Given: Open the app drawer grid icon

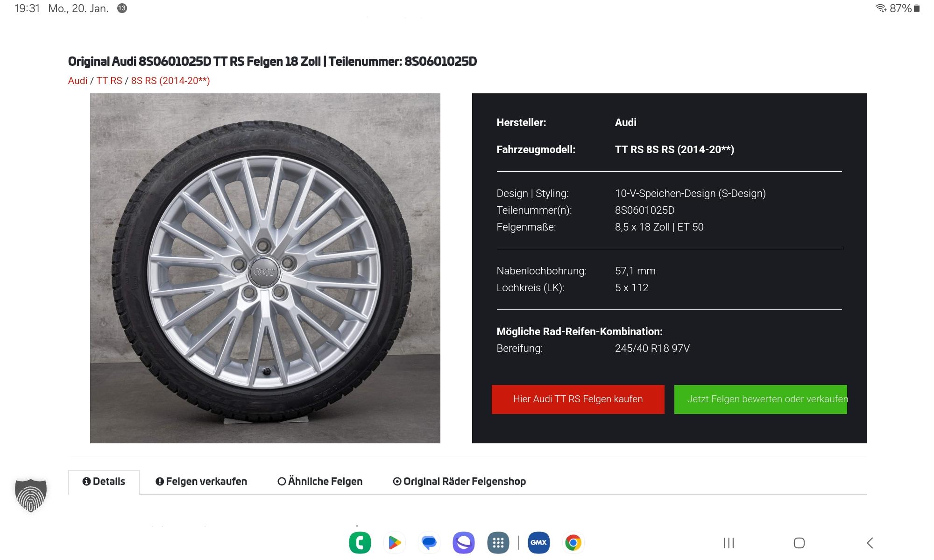Looking at the screenshot, I should 498,543.
